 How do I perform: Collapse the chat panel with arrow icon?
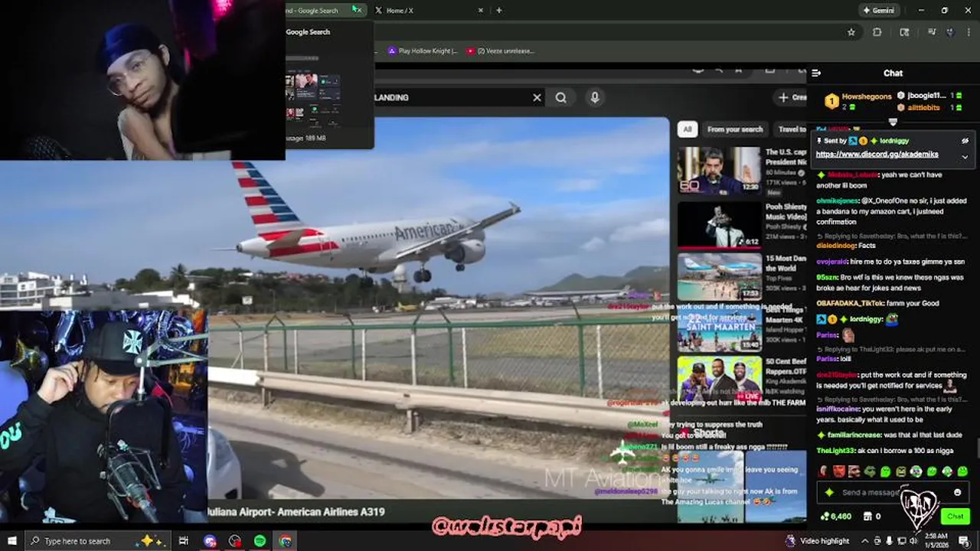point(816,73)
